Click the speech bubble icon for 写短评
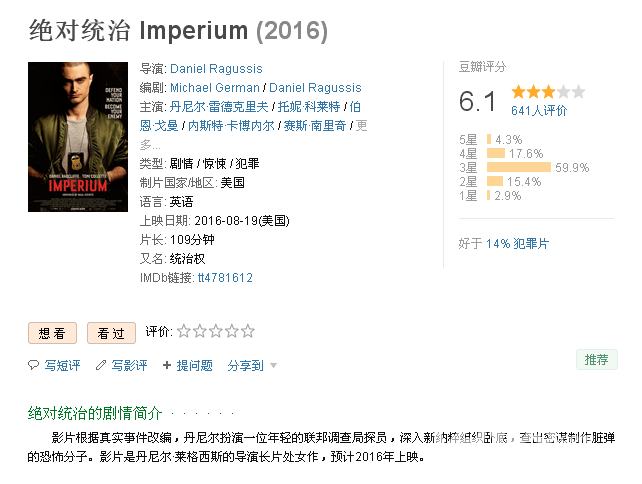The height and width of the screenshot is (484, 642). (x=33, y=366)
